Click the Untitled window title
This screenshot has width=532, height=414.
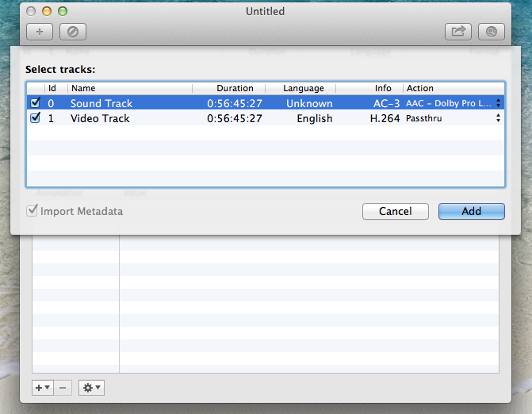point(265,11)
